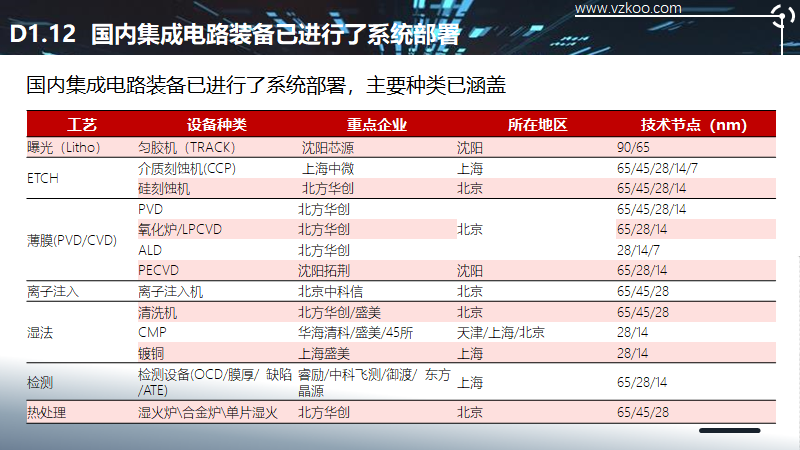Select the 技术节点 (nm) column header
The height and width of the screenshot is (450, 800).
click(x=694, y=124)
